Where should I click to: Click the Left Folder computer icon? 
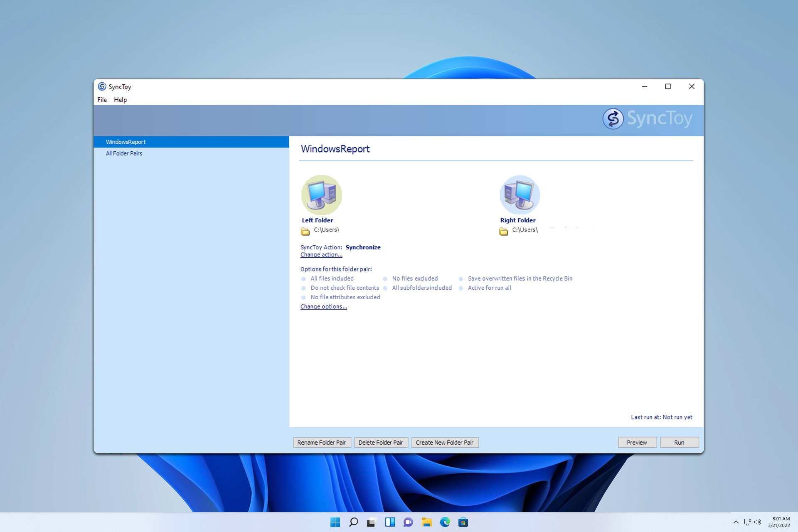pos(320,194)
